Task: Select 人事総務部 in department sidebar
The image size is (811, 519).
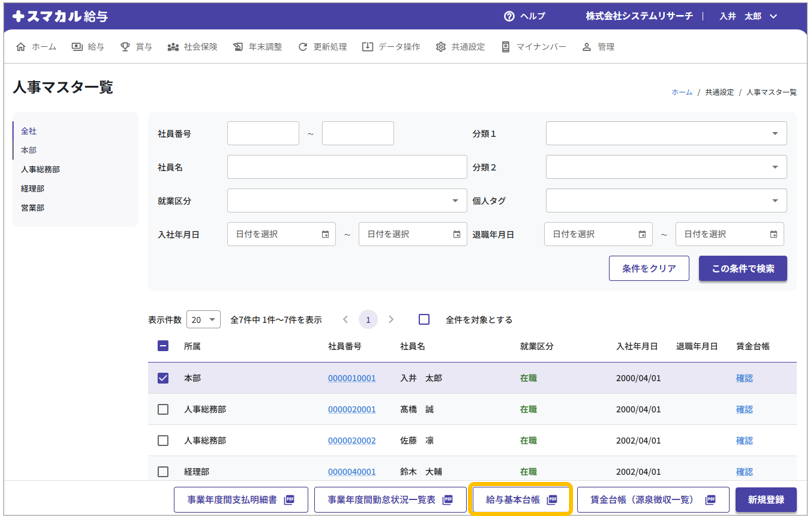Action: (x=40, y=169)
